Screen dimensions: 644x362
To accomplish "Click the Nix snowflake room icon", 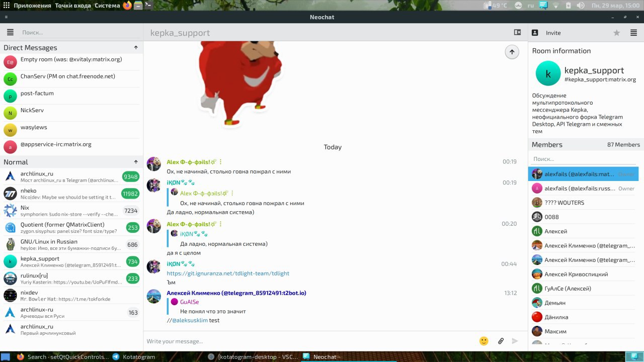I will [10, 211].
